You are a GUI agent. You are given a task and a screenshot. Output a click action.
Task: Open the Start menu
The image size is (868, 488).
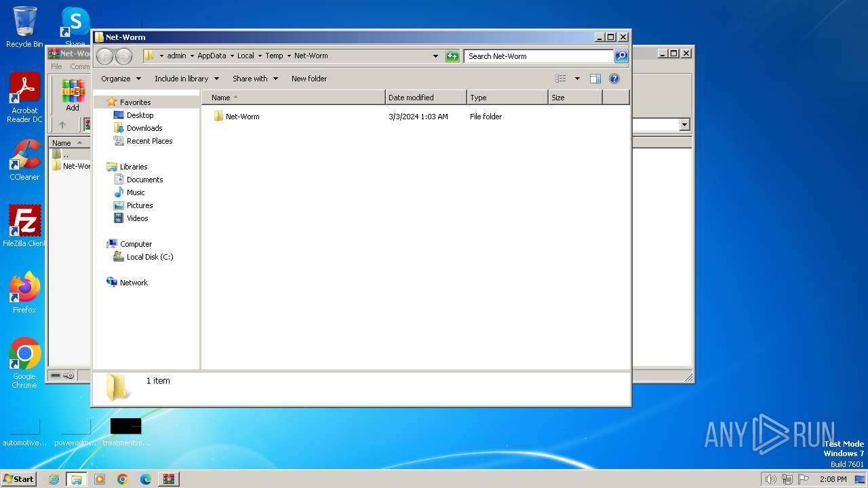click(x=19, y=479)
